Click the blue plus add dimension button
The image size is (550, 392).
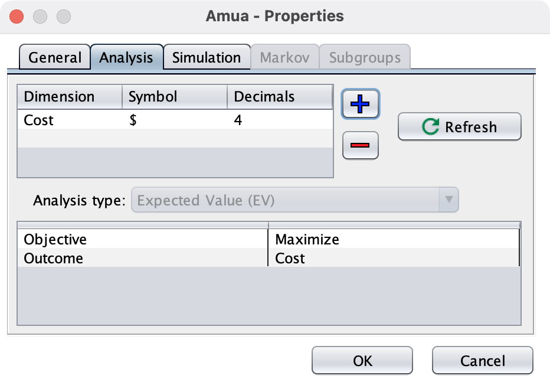point(360,104)
